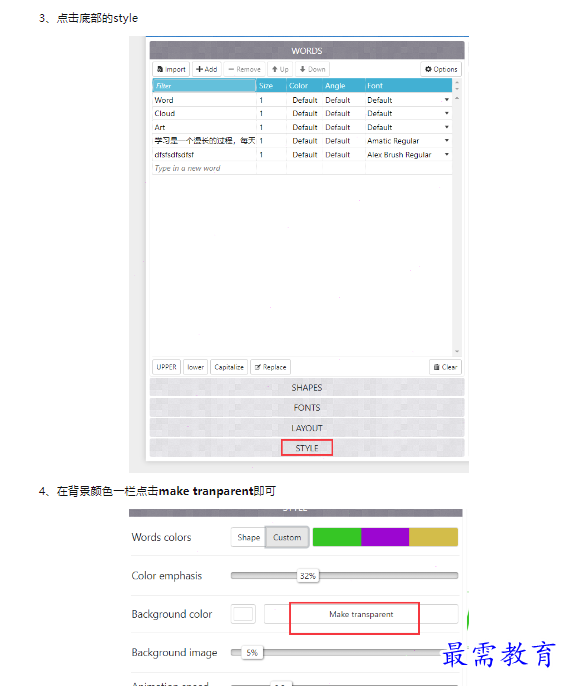
Task: Click Make transparent button
Action: [361, 614]
